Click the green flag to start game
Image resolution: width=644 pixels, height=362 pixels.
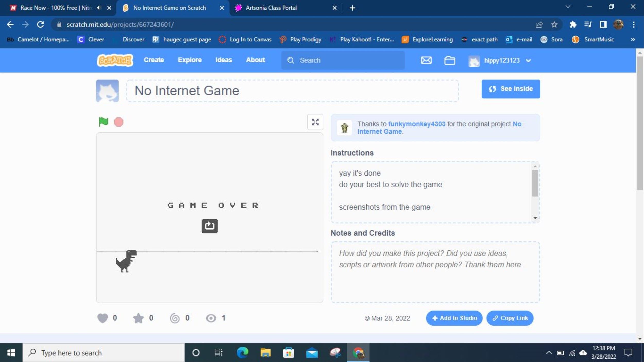pyautogui.click(x=103, y=122)
